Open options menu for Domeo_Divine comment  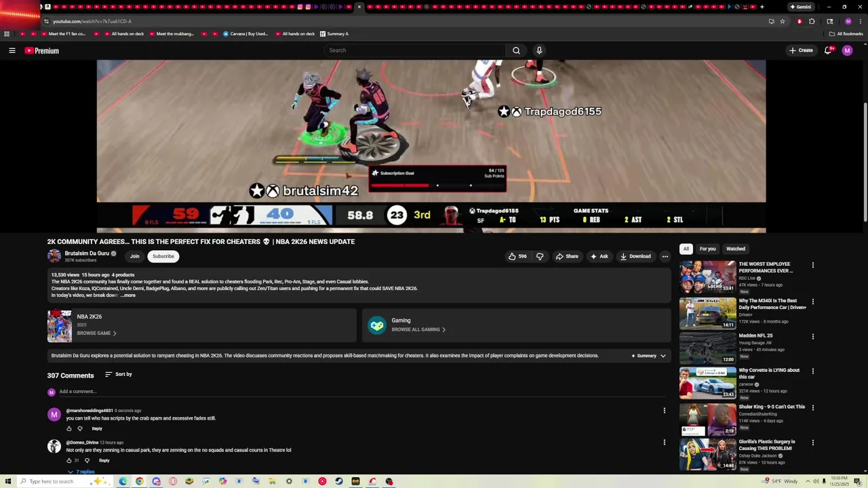[665, 442]
